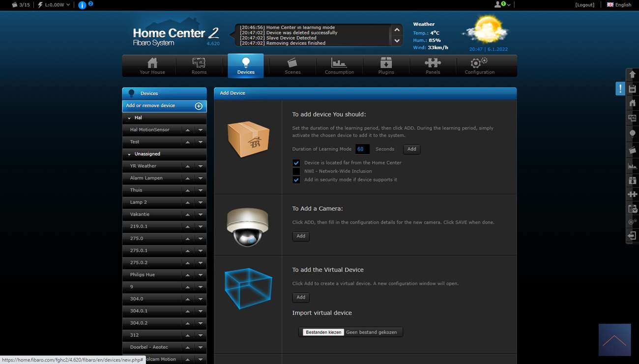Click Add to start learning mode
This screenshot has height=364, width=639.
[412, 149]
